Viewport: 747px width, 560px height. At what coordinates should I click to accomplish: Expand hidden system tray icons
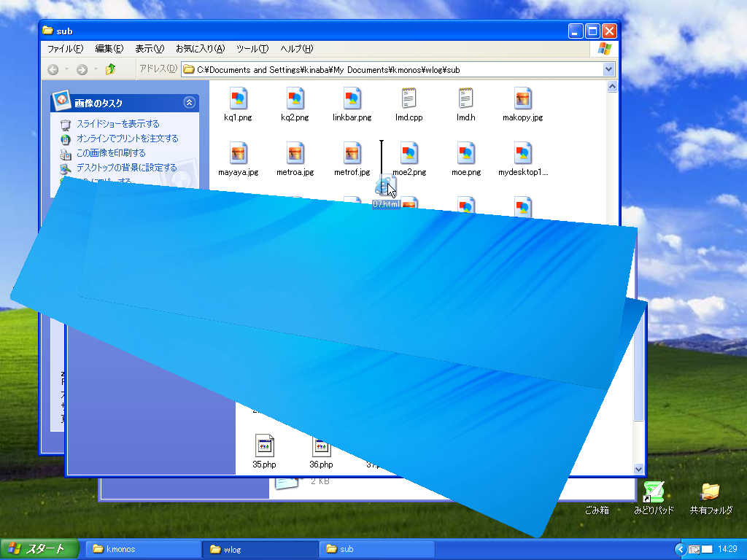681,549
